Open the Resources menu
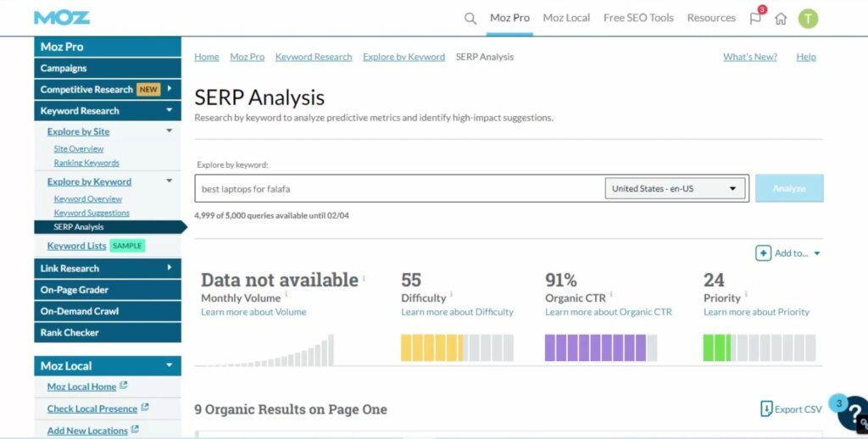The image size is (868, 439). point(711,18)
